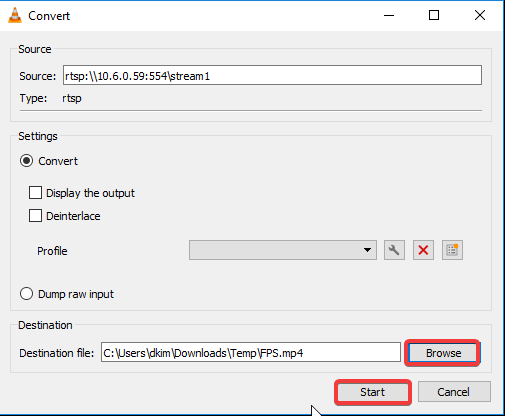The height and width of the screenshot is (416, 505).
Task: Open the Profile dropdown list
Action: click(283, 250)
